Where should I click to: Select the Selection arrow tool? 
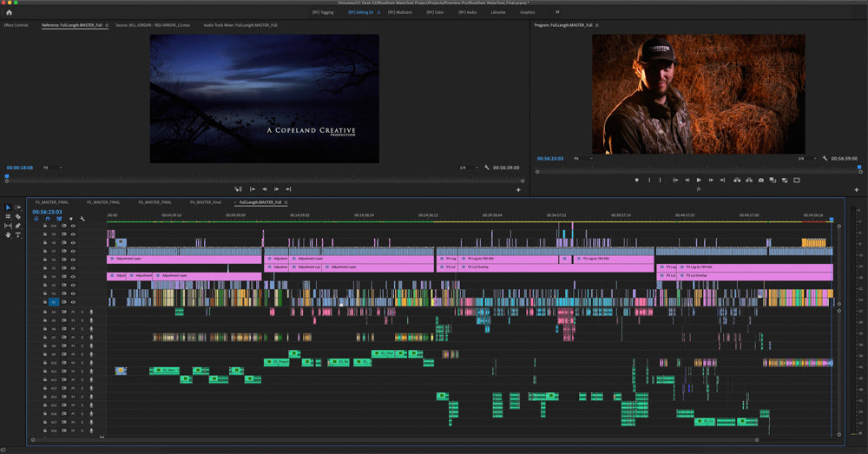pos(8,207)
